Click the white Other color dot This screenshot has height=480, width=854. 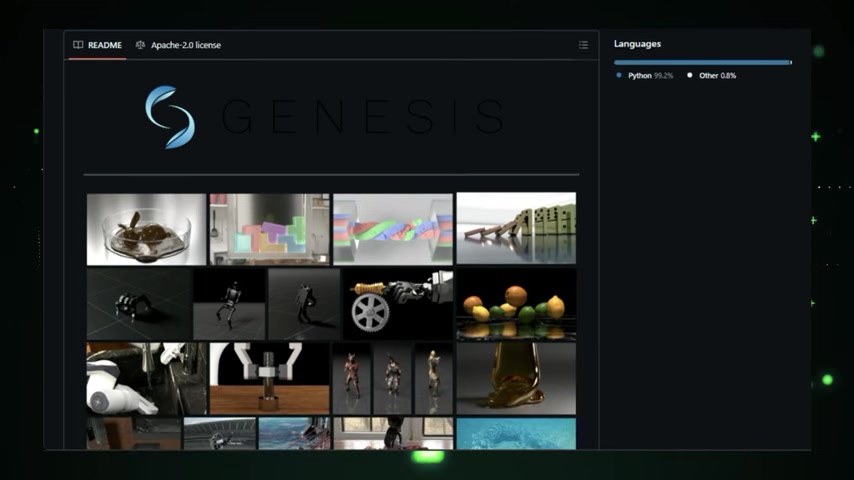[690, 75]
